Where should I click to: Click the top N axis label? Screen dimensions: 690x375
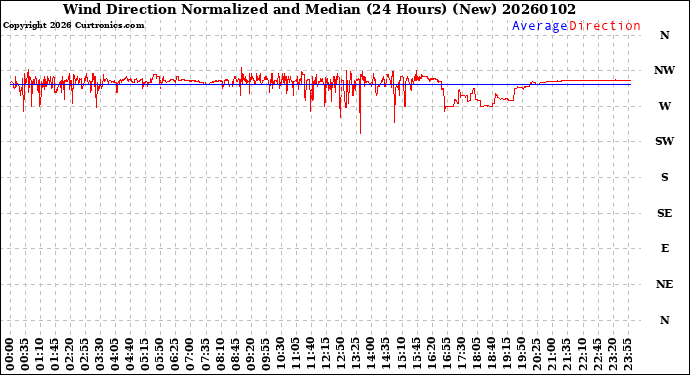pyautogui.click(x=664, y=35)
